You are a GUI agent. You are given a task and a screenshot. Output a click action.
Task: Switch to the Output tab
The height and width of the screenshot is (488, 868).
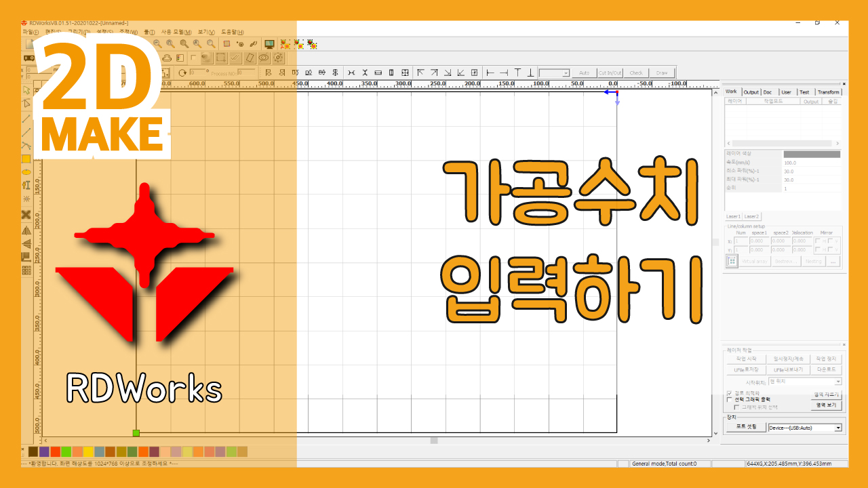click(x=751, y=91)
